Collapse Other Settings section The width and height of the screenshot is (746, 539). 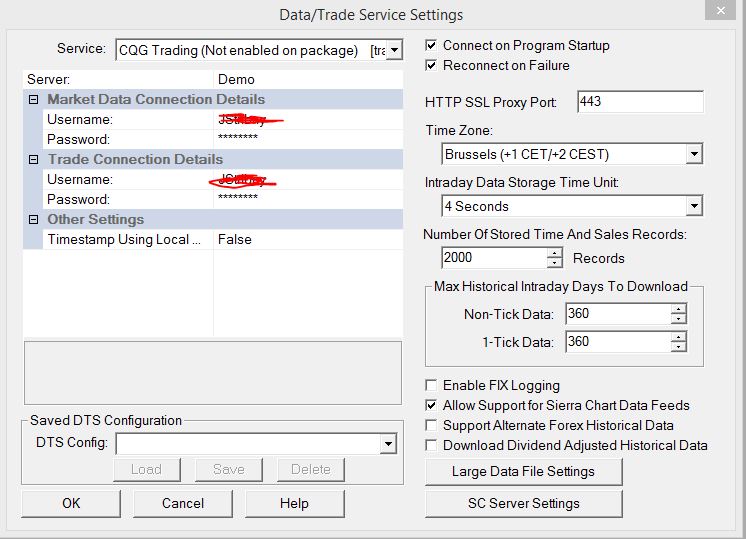click(x=33, y=219)
